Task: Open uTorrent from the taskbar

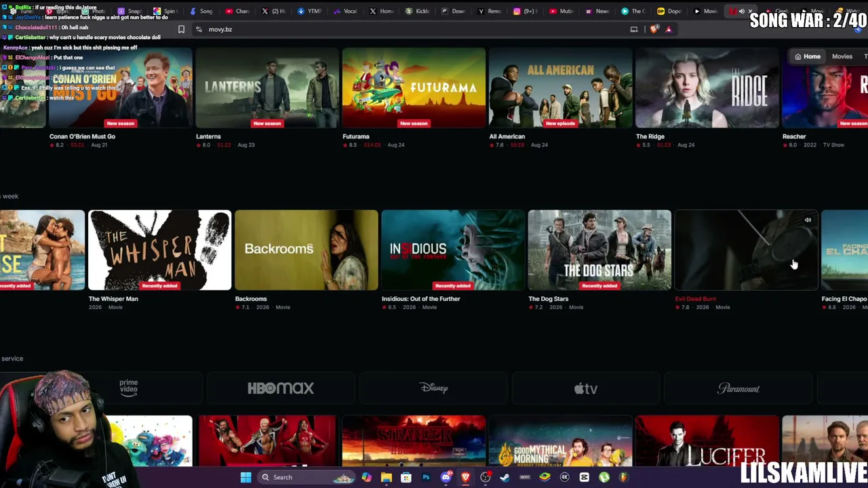Action: tap(604, 477)
